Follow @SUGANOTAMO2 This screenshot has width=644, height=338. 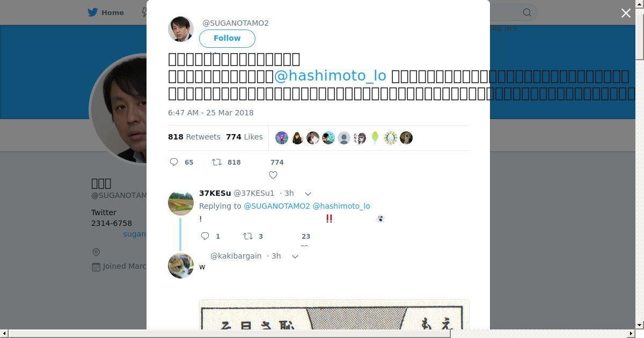click(227, 38)
